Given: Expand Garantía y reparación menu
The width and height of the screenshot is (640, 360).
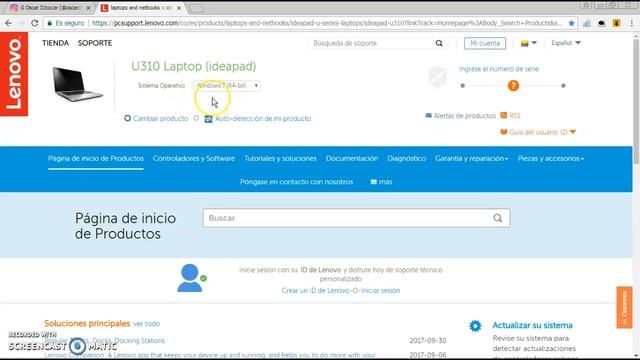Looking at the screenshot, I should 471,158.
